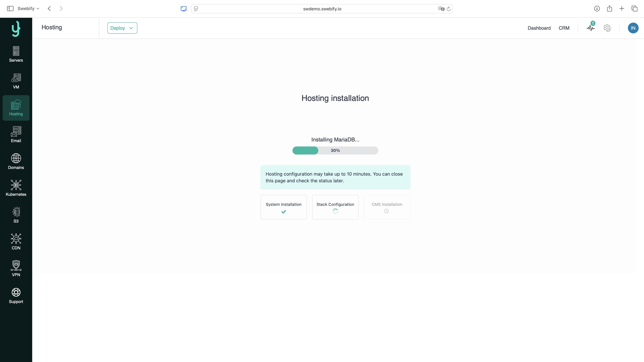644x362 pixels.
Task: Click the CMS Installation clock icon
Action: pyautogui.click(x=386, y=211)
